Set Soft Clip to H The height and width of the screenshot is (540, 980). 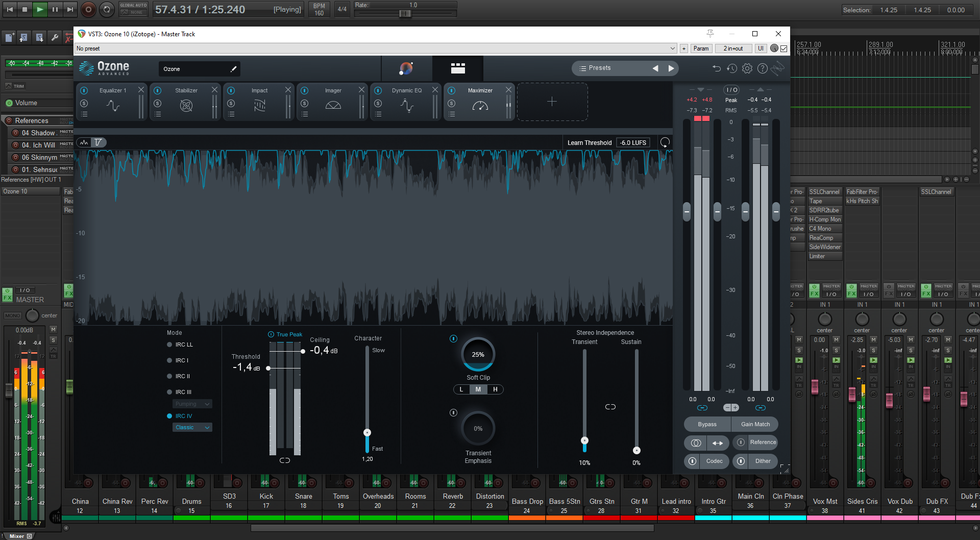coord(495,389)
